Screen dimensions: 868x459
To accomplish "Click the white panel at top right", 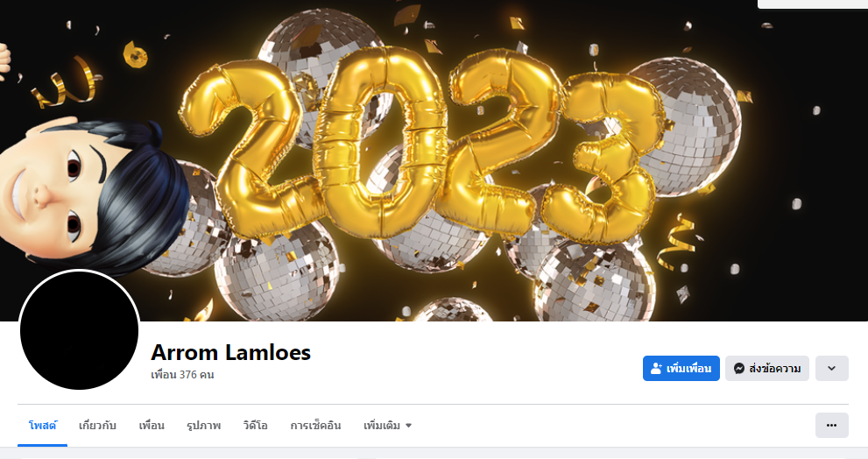I will tap(813, 4).
